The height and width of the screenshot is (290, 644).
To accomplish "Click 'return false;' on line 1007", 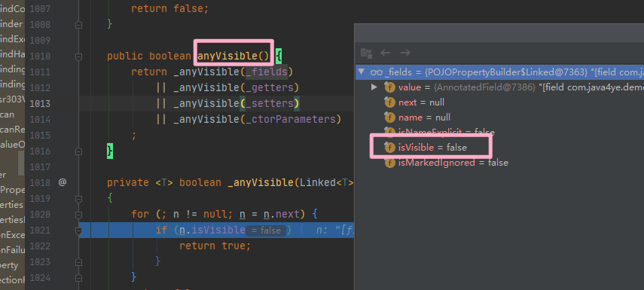I will point(170,8).
